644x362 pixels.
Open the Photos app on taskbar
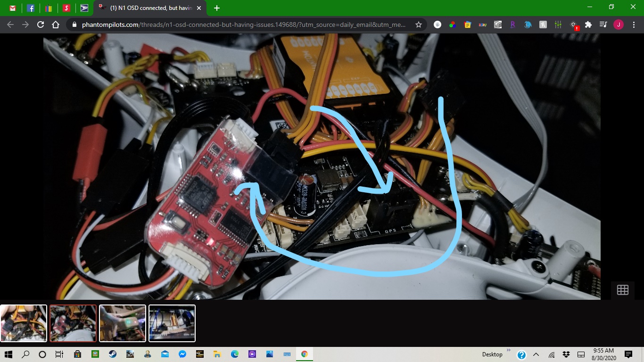tap(269, 354)
